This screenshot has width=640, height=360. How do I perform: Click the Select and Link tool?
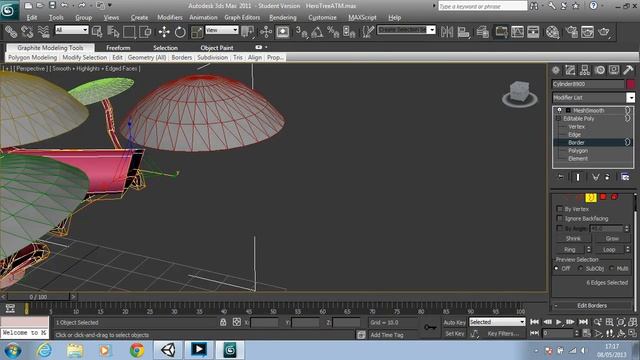tap(11, 31)
